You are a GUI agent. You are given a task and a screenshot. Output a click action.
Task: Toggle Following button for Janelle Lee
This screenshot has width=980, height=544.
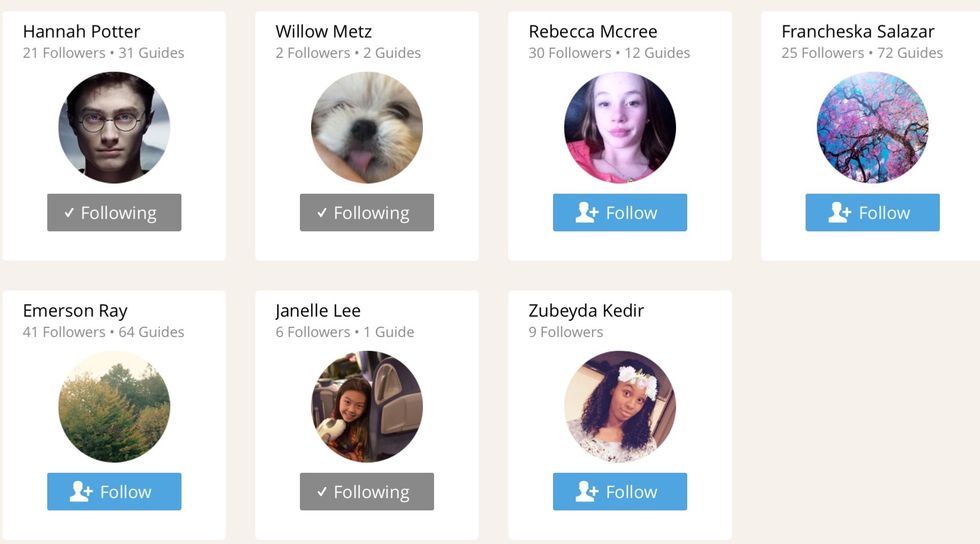pos(367,491)
